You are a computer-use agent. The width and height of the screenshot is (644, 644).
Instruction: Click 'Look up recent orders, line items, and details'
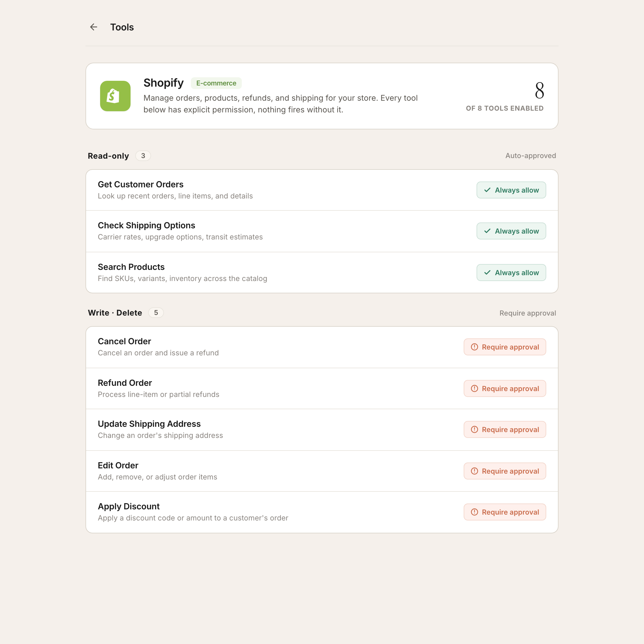175,196
